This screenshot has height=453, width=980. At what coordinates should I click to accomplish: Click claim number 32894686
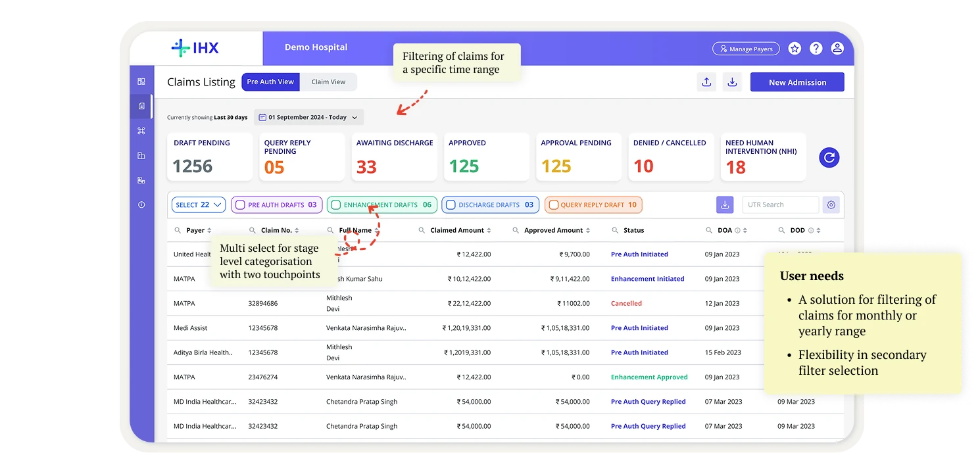click(x=263, y=304)
